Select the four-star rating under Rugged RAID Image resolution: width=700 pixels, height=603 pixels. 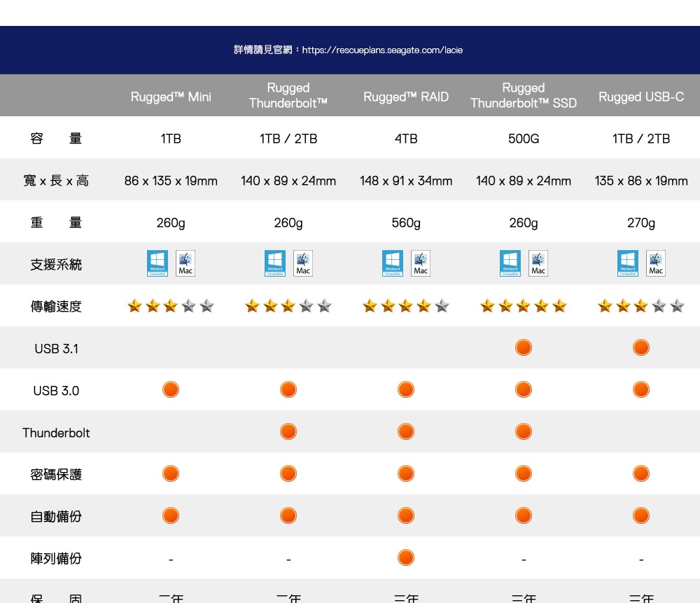pos(406,306)
